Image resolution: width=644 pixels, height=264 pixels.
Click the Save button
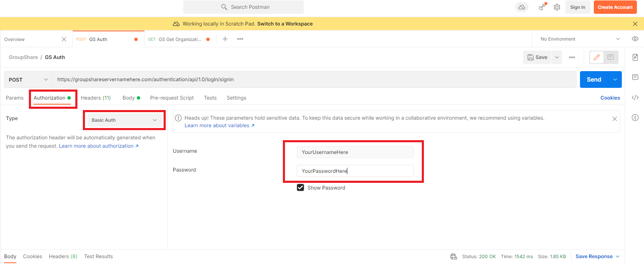click(x=538, y=57)
